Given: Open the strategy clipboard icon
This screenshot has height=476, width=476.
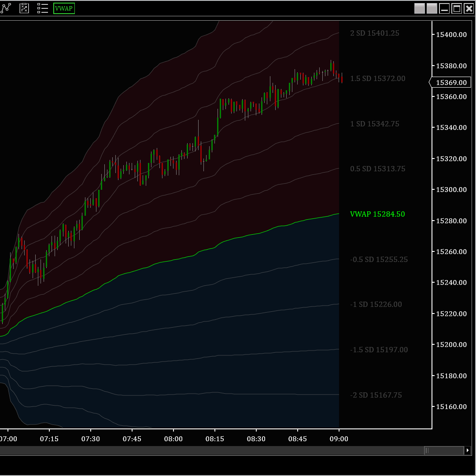Looking at the screenshot, I should pyautogui.click(x=24, y=8).
